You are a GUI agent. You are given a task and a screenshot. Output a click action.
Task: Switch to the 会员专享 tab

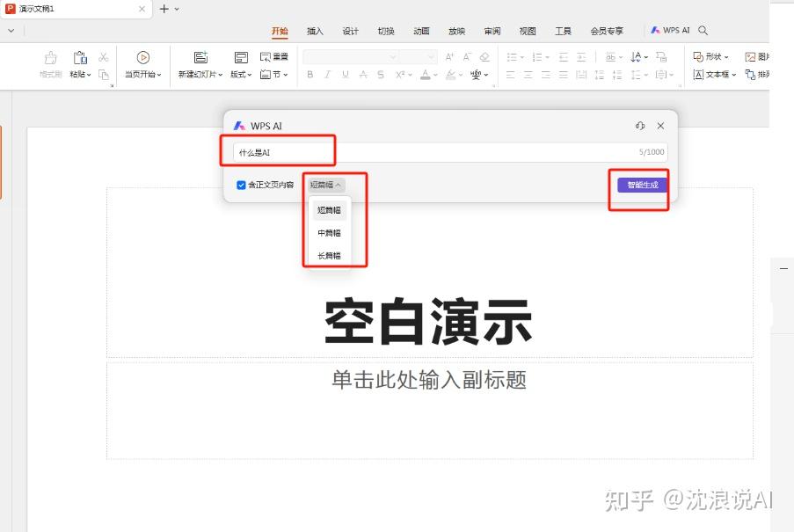tap(607, 31)
